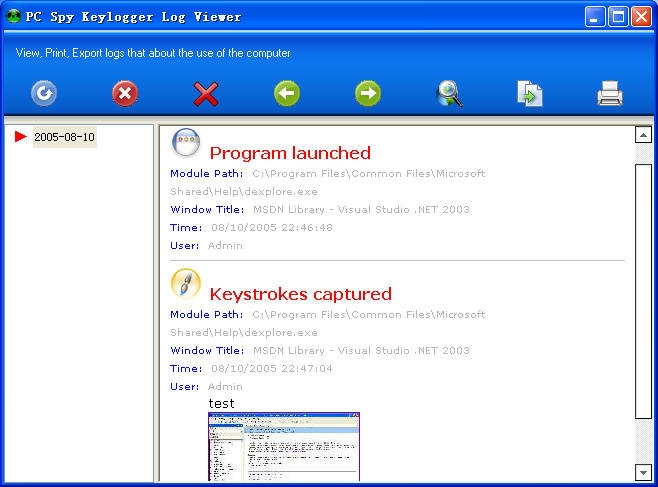The width and height of the screenshot is (658, 487).
Task: Click the red arrow marker beside 2005-08-10
Action: (21, 137)
